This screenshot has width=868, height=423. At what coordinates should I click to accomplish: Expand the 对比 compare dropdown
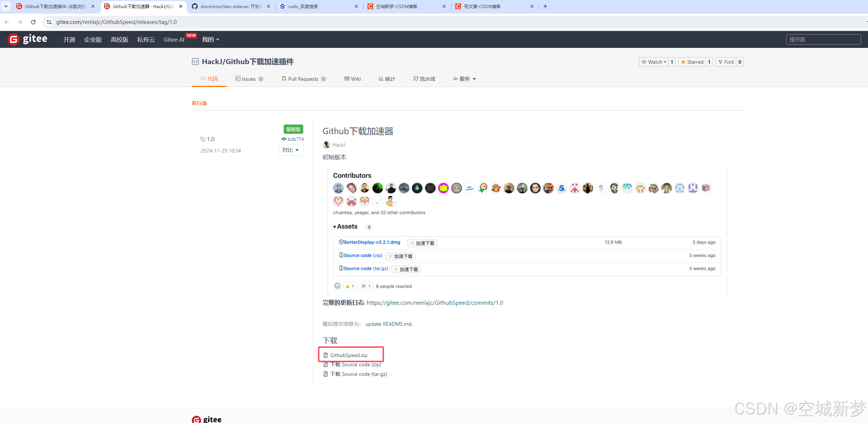click(x=291, y=150)
